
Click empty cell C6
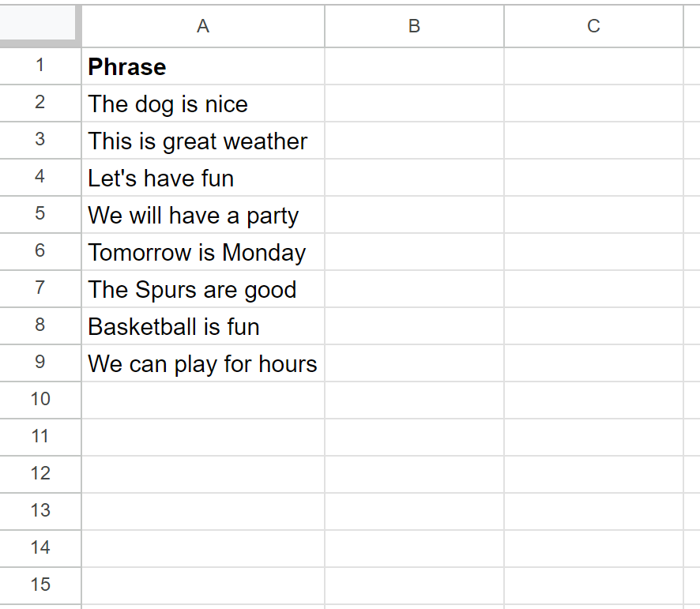(594, 251)
